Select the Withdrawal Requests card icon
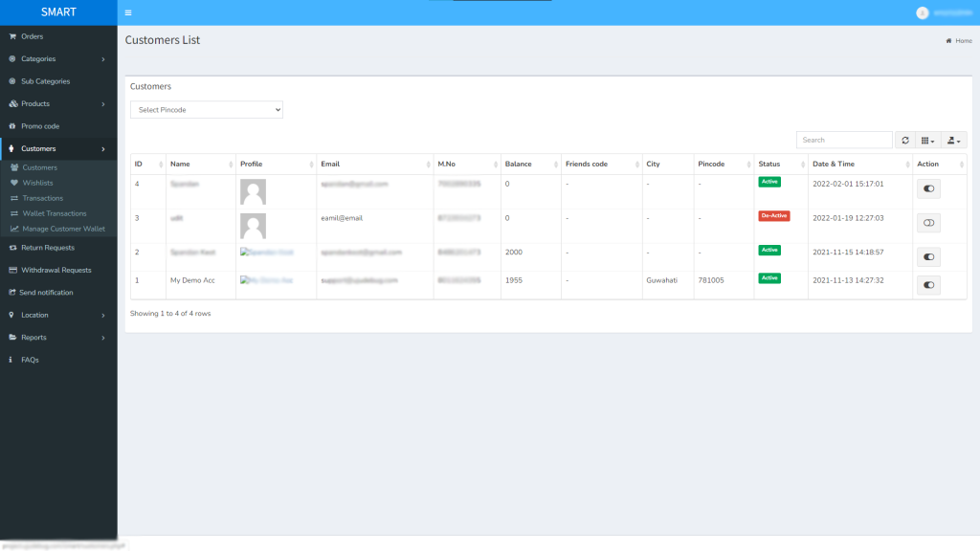980x551 pixels. pyautogui.click(x=11, y=269)
